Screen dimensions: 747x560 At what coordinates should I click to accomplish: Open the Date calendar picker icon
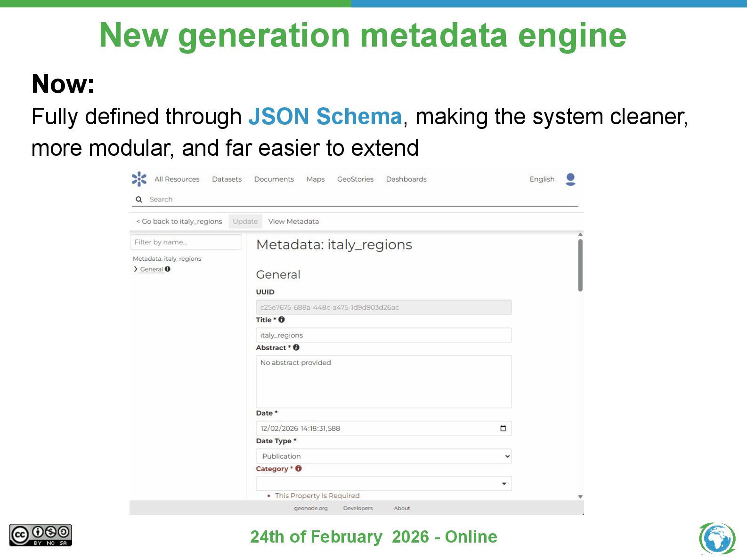tap(503, 428)
